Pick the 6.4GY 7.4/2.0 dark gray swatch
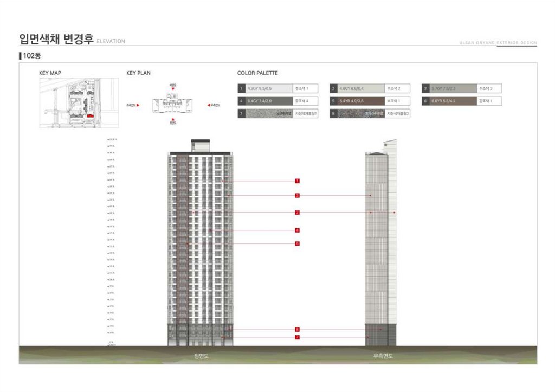 point(269,101)
